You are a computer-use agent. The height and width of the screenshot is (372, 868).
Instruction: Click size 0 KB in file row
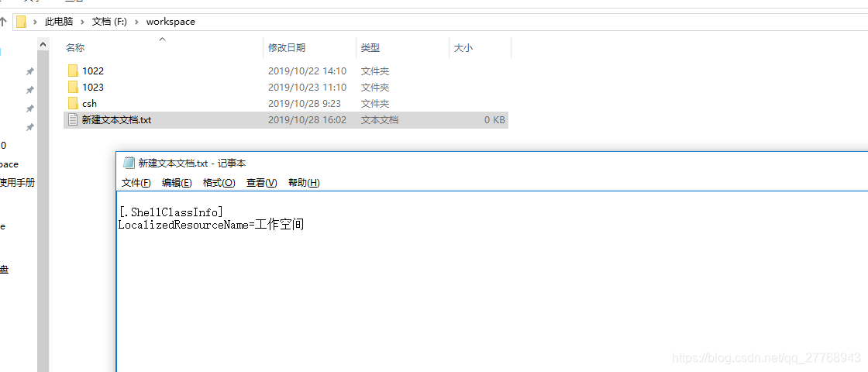click(x=494, y=119)
